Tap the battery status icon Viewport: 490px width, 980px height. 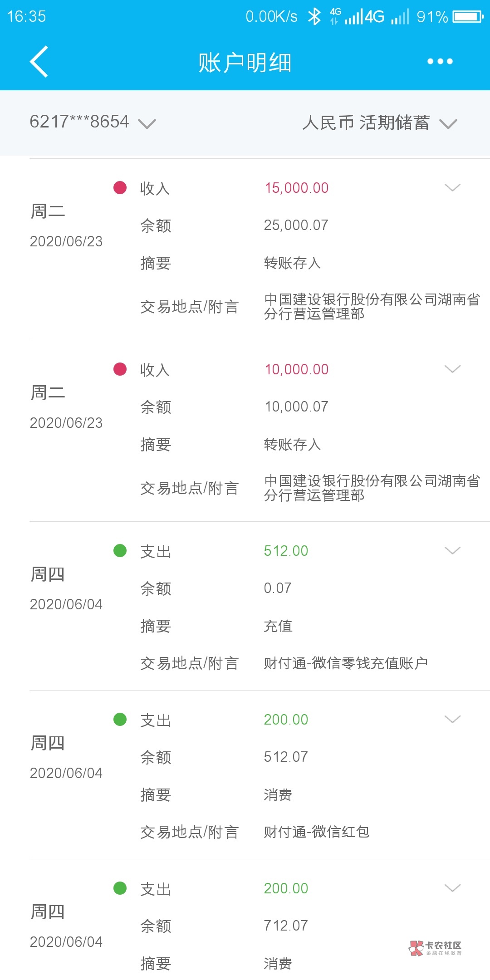click(468, 17)
